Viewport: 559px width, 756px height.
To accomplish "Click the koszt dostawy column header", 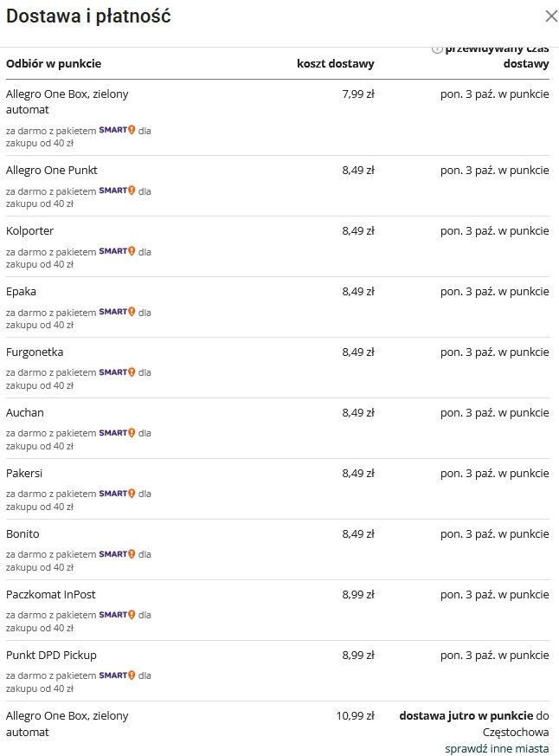I will click(x=336, y=64).
